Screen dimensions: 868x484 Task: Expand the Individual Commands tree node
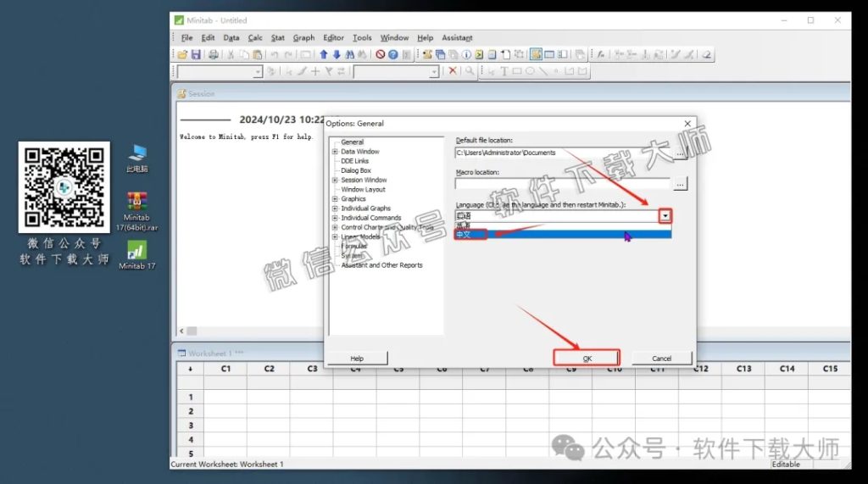(335, 218)
